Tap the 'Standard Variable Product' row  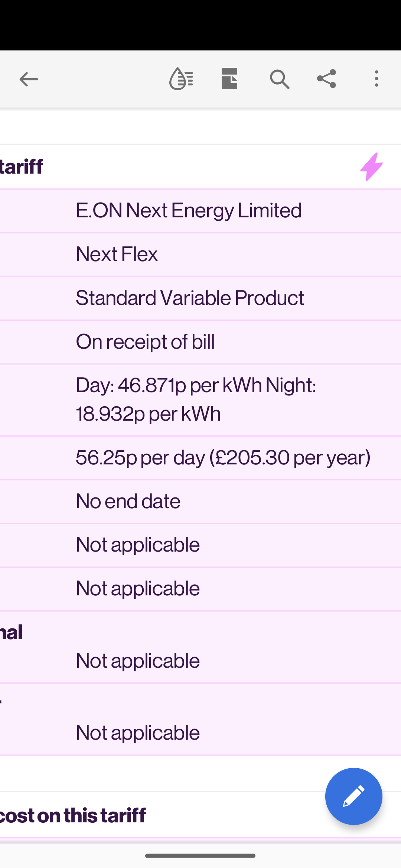pos(190,298)
